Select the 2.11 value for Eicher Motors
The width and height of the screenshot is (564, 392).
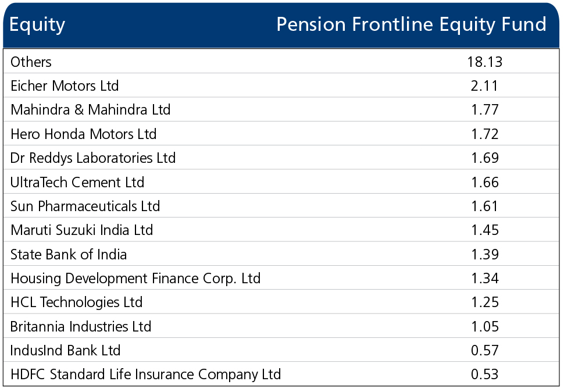484,85
